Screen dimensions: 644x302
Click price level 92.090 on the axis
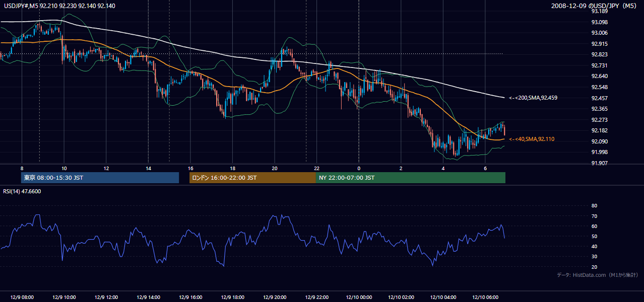(x=599, y=141)
